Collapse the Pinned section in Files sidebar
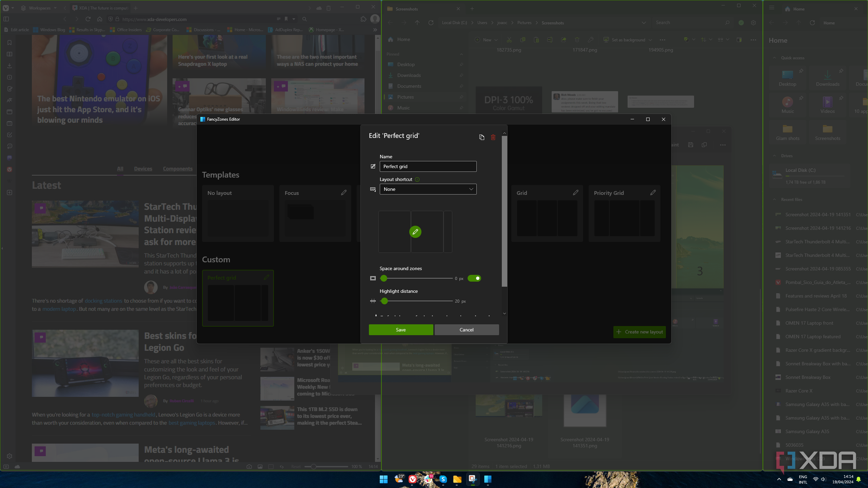The width and height of the screenshot is (868, 488). click(461, 54)
